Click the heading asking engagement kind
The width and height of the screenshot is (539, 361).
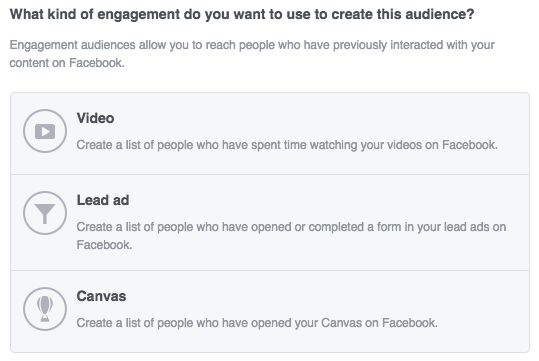click(242, 15)
